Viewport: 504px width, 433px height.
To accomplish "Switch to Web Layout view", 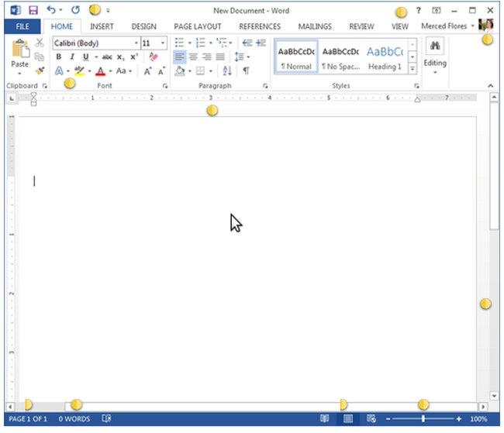I will click(x=371, y=418).
